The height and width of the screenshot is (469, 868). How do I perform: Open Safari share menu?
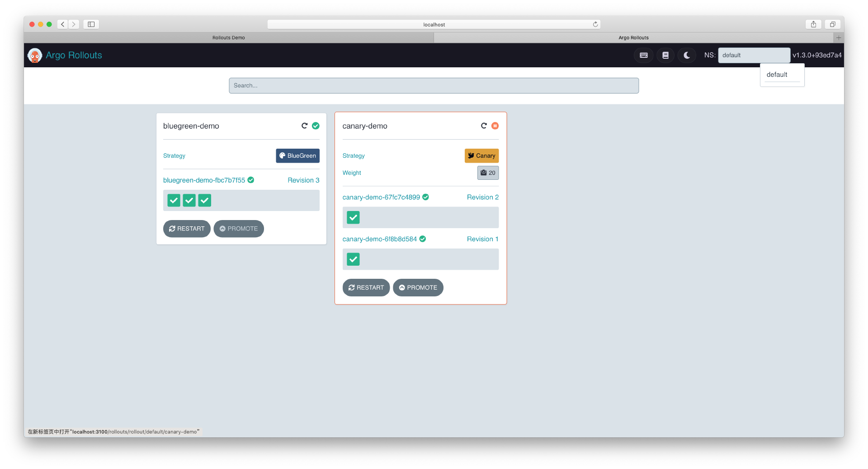click(813, 24)
